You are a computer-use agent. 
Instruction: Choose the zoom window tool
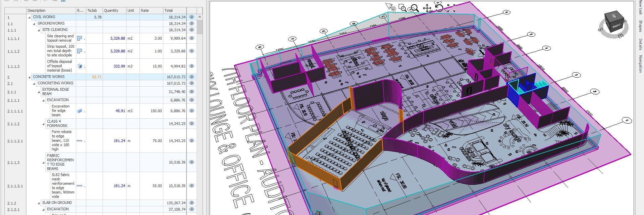[402, 8]
